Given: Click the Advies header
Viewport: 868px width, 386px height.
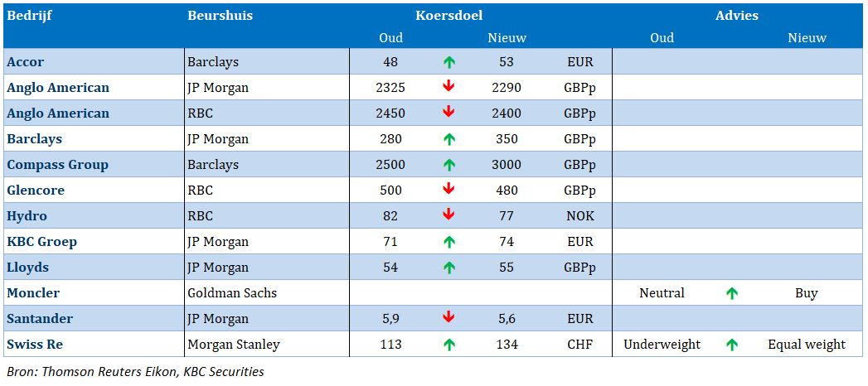Looking at the screenshot, I should [x=736, y=16].
